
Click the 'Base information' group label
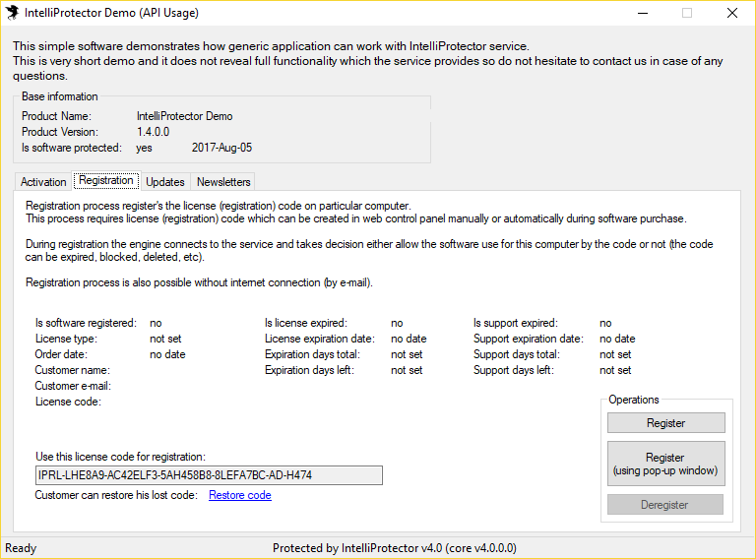[60, 96]
